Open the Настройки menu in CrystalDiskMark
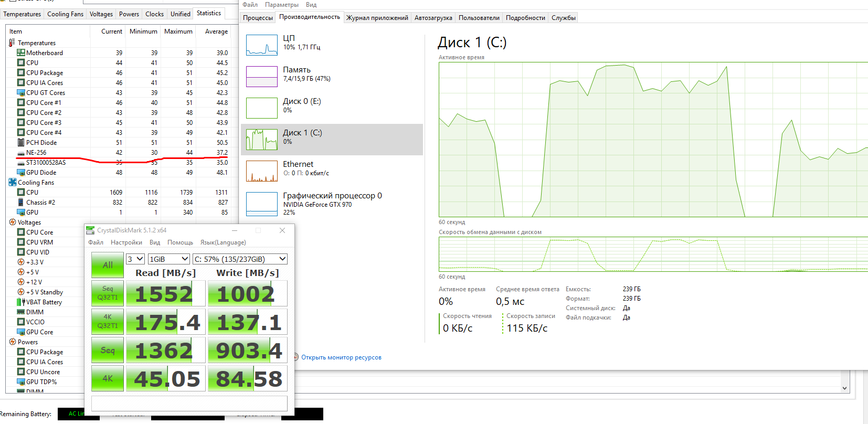This screenshot has height=424, width=868. coord(126,242)
